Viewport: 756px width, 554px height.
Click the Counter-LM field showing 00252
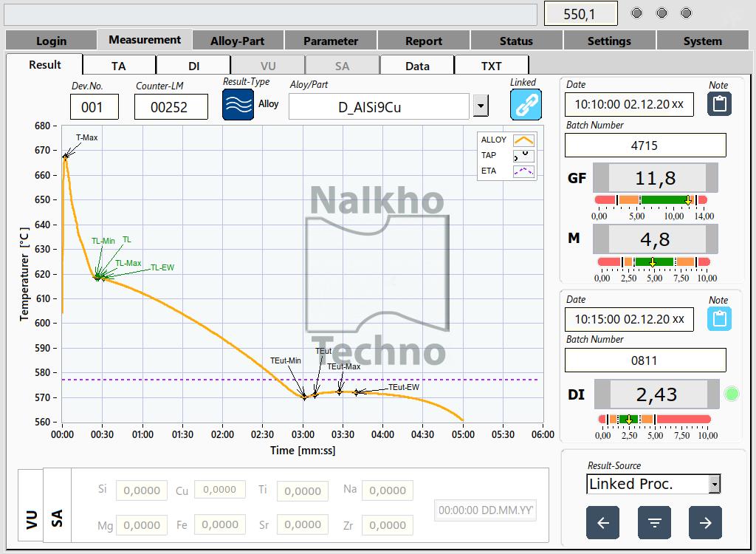click(x=171, y=106)
